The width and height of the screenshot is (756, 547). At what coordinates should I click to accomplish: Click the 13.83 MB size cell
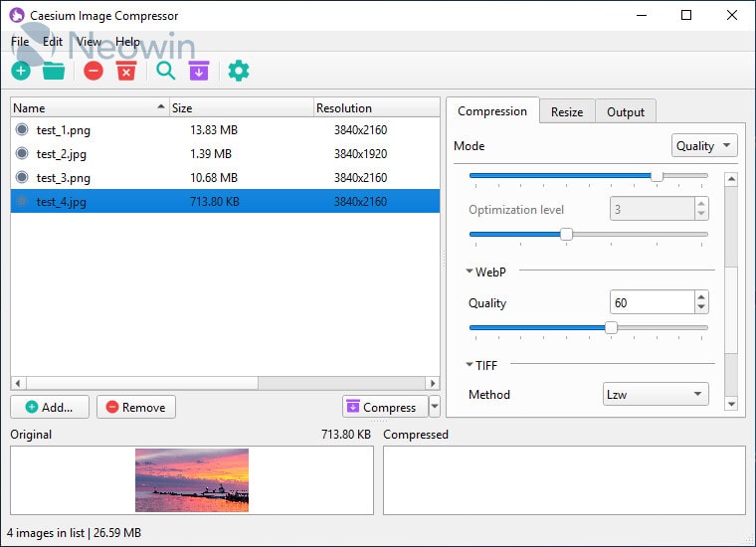click(214, 129)
